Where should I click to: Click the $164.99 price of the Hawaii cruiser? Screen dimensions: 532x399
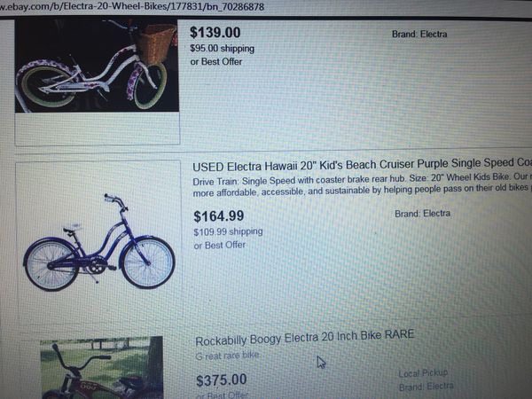pyautogui.click(x=219, y=216)
